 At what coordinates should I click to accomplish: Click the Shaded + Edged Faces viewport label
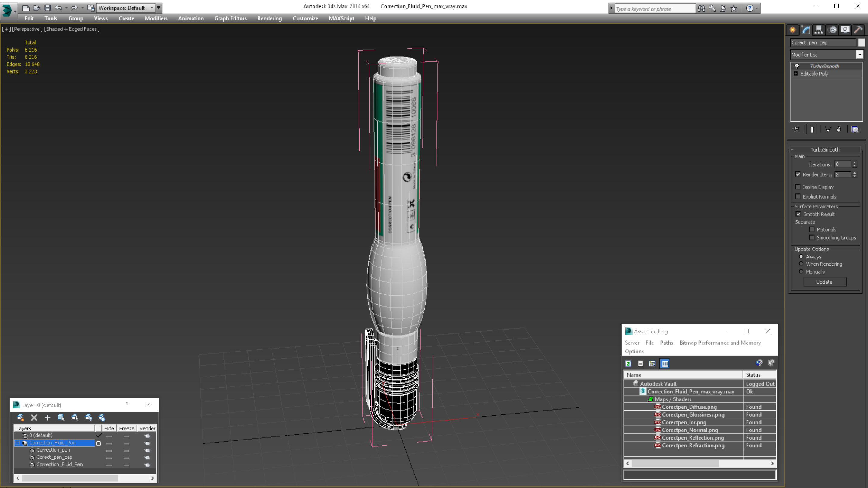[72, 29]
